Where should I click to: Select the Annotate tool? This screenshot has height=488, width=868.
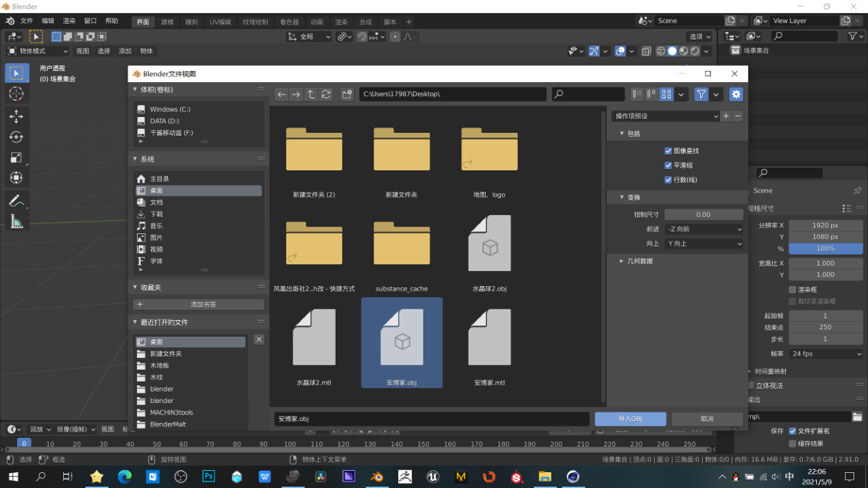click(16, 201)
